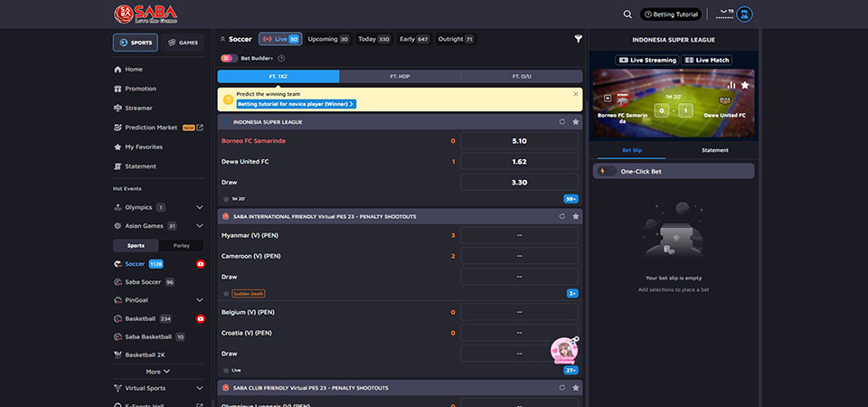The image size is (868, 407).
Task: Favorite Indonesia Super League star in header
Action: coord(576,122)
